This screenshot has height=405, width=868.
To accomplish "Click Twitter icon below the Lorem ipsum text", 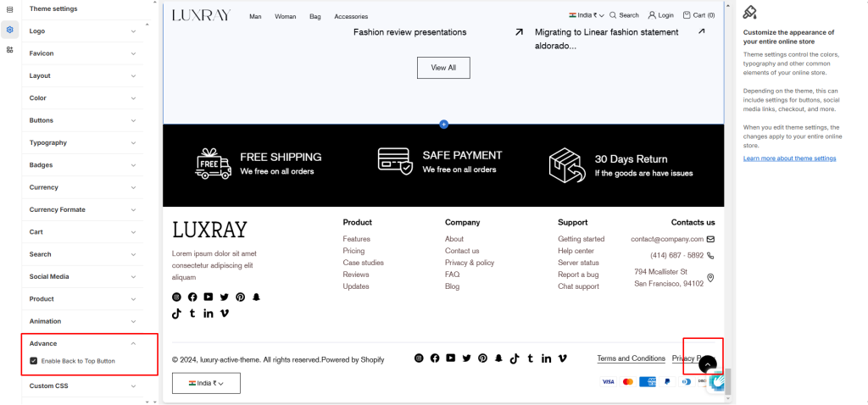I will 224,297.
